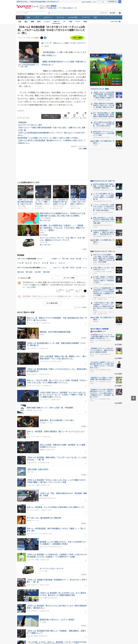138x644 pixels.
Task: Click the blue web search button at top
Action: tap(120, 2)
